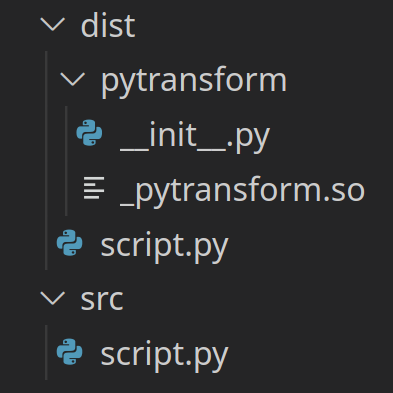
Task: Open the __init__.py file
Action: (x=195, y=136)
